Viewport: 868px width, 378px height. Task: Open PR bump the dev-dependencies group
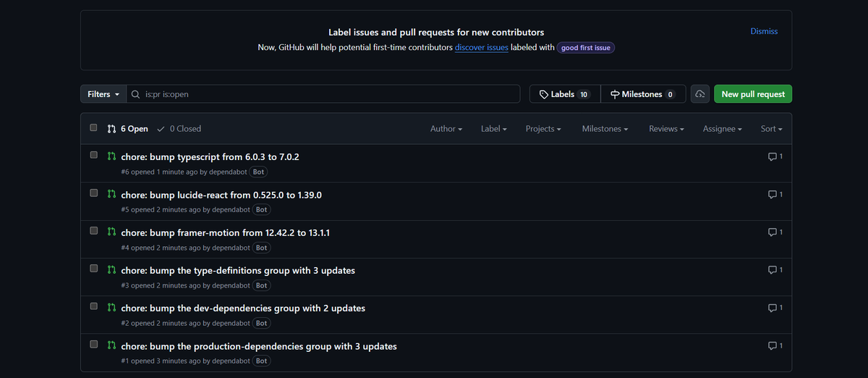pyautogui.click(x=243, y=308)
